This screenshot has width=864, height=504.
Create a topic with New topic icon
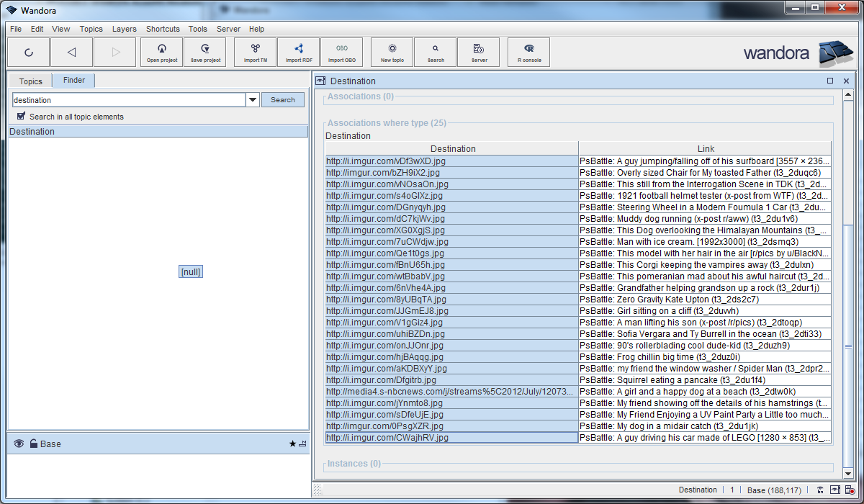392,52
